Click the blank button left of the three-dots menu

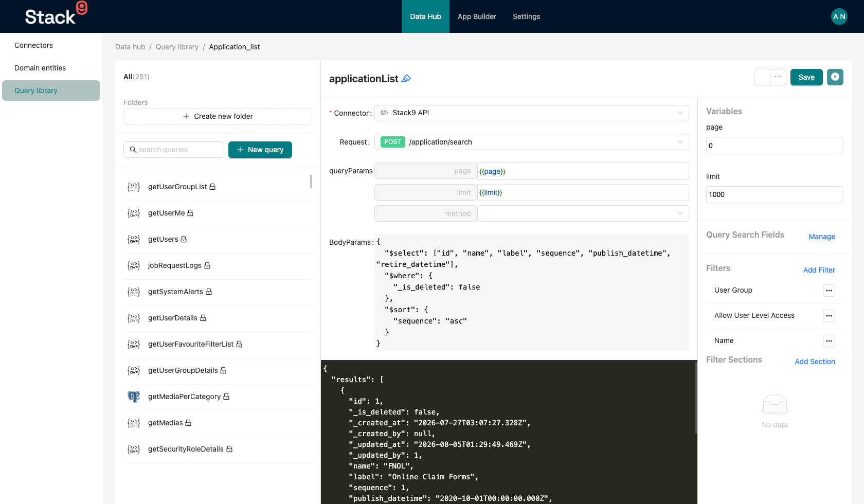click(762, 77)
